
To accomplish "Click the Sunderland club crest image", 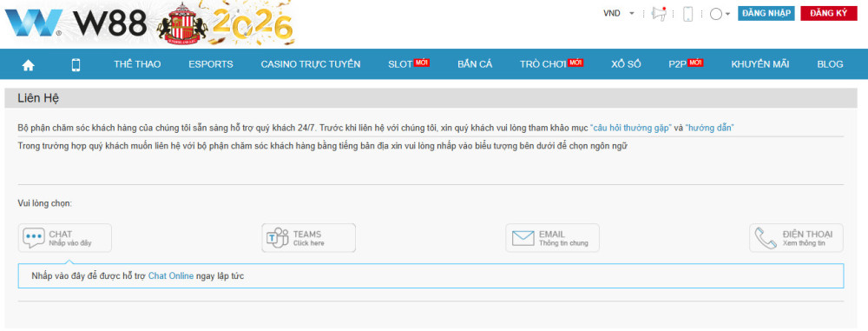I will coord(182,23).
